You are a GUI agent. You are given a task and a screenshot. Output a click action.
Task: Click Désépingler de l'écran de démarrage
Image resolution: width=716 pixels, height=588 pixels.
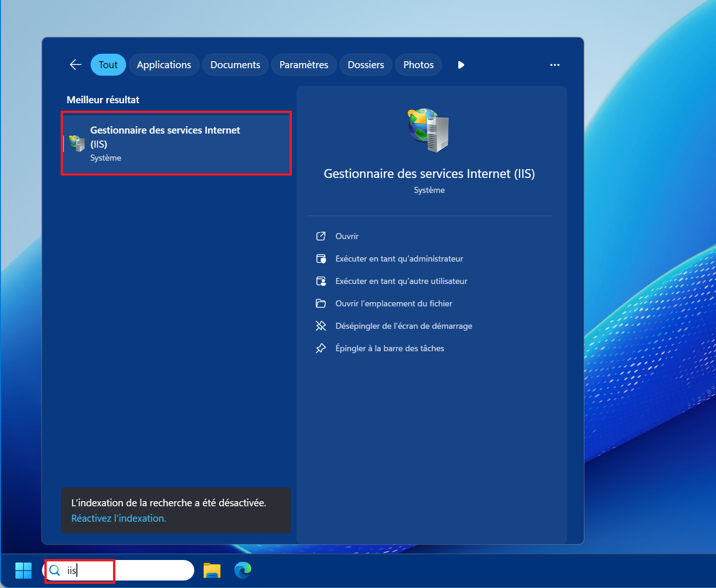coord(404,326)
